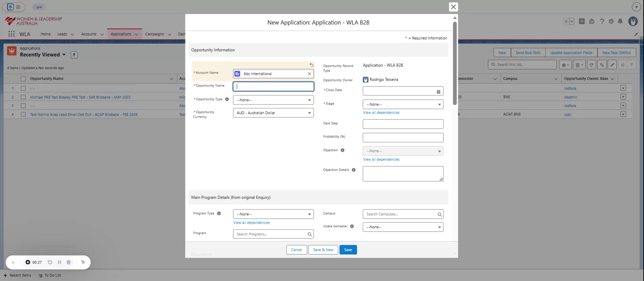This screenshot has height=281, width=644.
Task: Switch to the Campaigns tab
Action: point(154,34)
